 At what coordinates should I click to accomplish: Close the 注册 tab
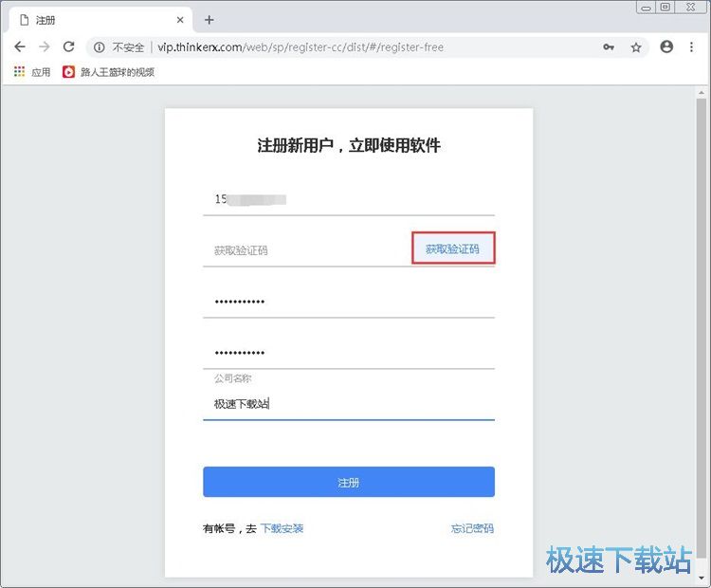(x=180, y=20)
